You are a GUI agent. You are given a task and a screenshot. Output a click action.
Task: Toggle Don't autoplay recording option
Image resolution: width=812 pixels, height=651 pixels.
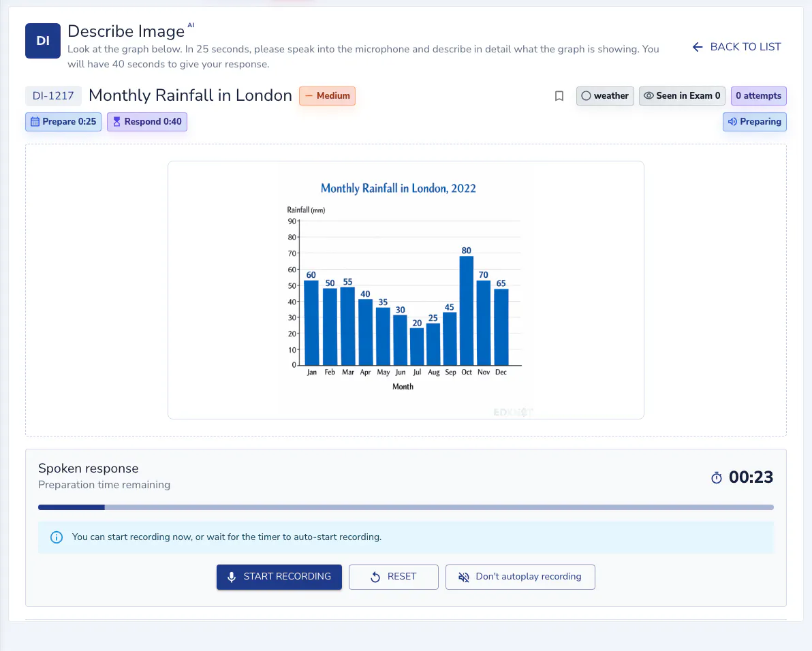click(x=520, y=577)
